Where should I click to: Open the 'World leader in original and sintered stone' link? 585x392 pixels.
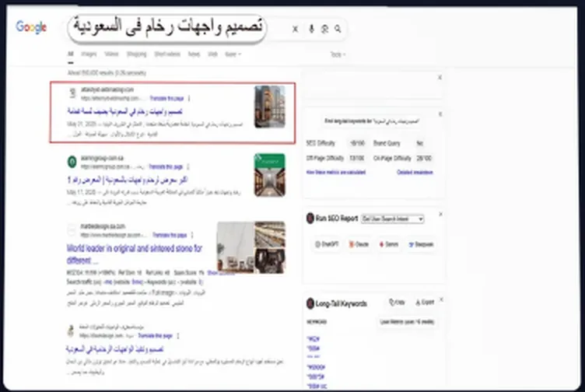pyautogui.click(x=135, y=254)
